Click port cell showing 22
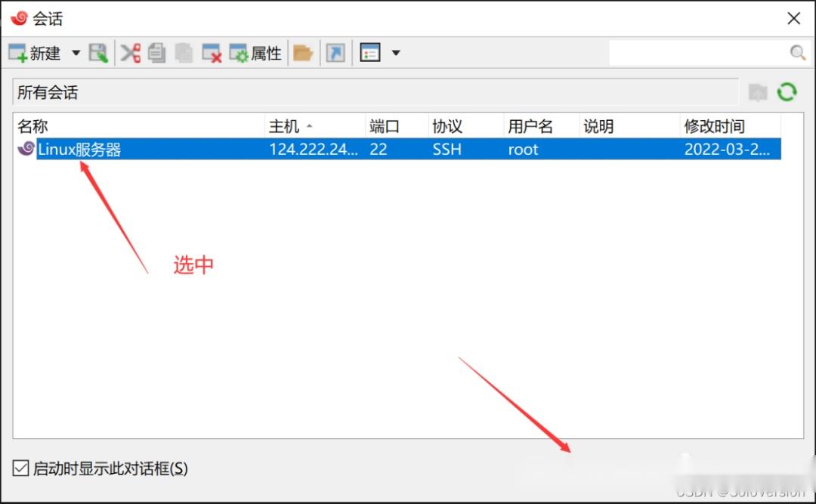This screenshot has width=816, height=504. coord(379,150)
